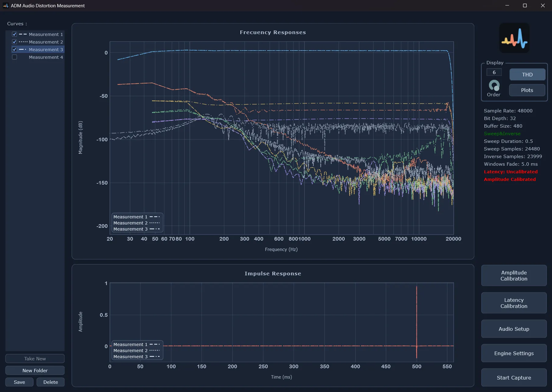The height and width of the screenshot is (392, 552).
Task: Open Amplitude Calibration
Action: (x=514, y=276)
